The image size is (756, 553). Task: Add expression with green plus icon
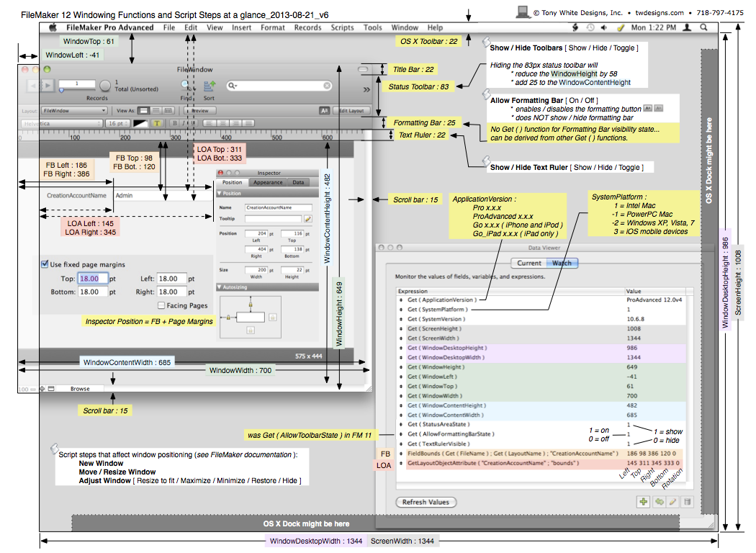coord(643,502)
